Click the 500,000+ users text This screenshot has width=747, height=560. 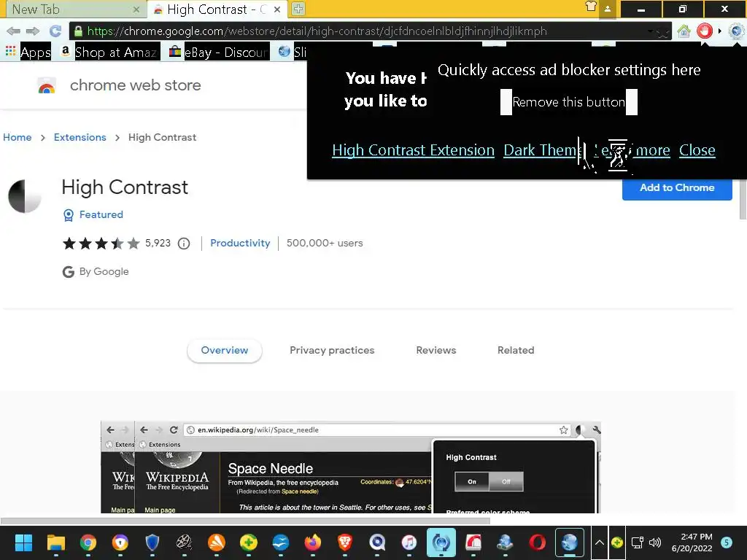tap(325, 244)
